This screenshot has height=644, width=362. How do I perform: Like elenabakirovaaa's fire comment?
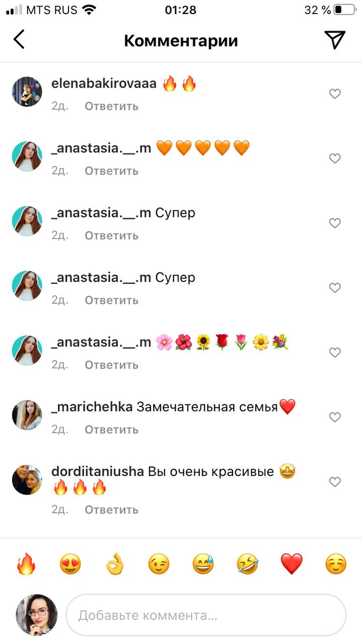(335, 94)
